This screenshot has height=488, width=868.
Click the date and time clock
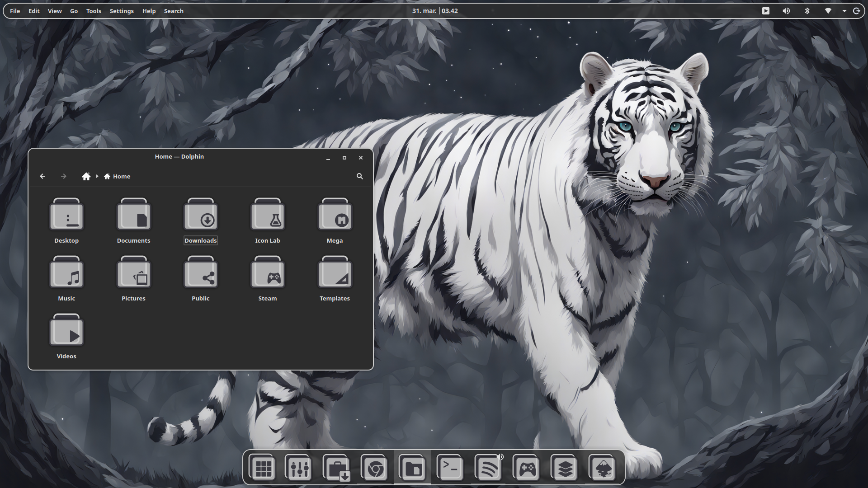[435, 11]
